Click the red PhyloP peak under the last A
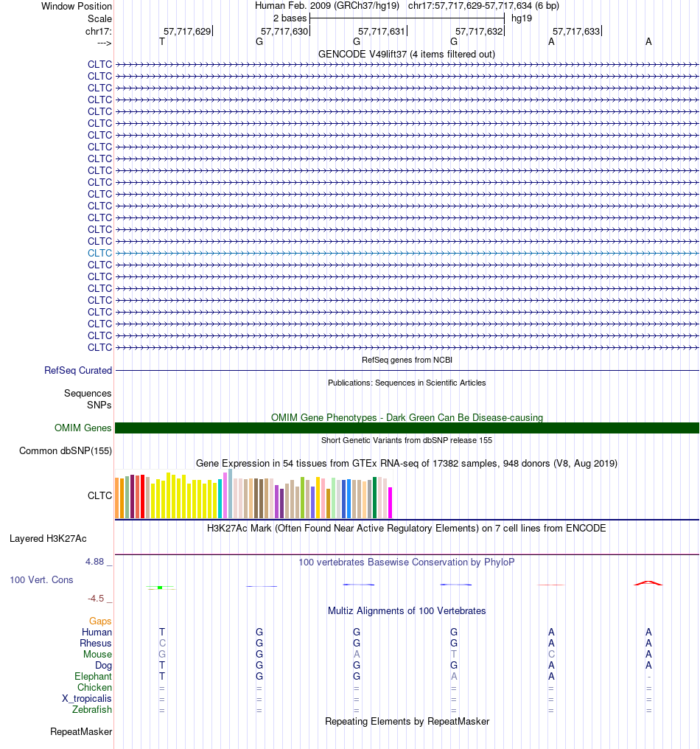Image resolution: width=700 pixels, height=749 pixels. (x=648, y=583)
